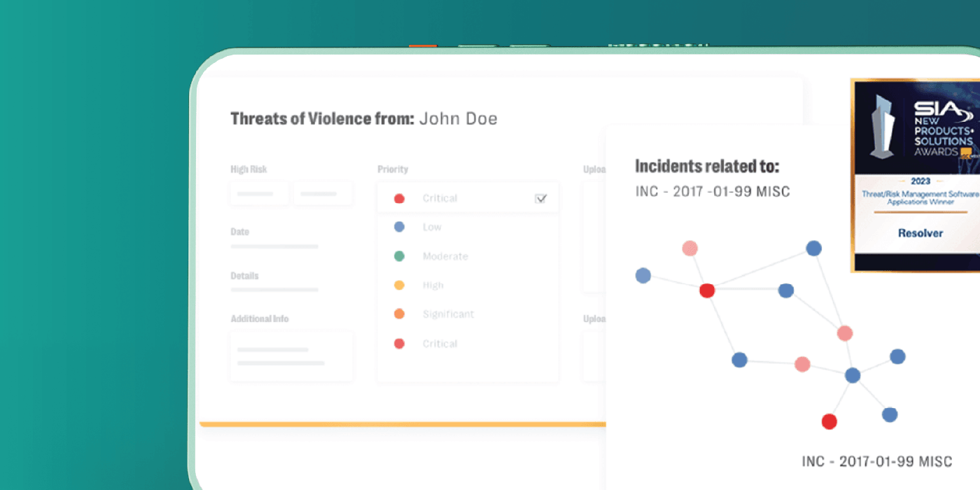Select the topmost pink node in incidents graph

coord(690,248)
